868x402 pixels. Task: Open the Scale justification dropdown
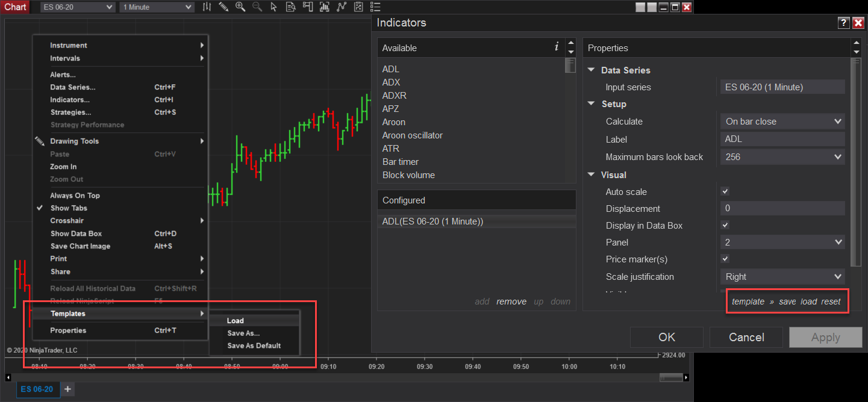click(x=782, y=277)
